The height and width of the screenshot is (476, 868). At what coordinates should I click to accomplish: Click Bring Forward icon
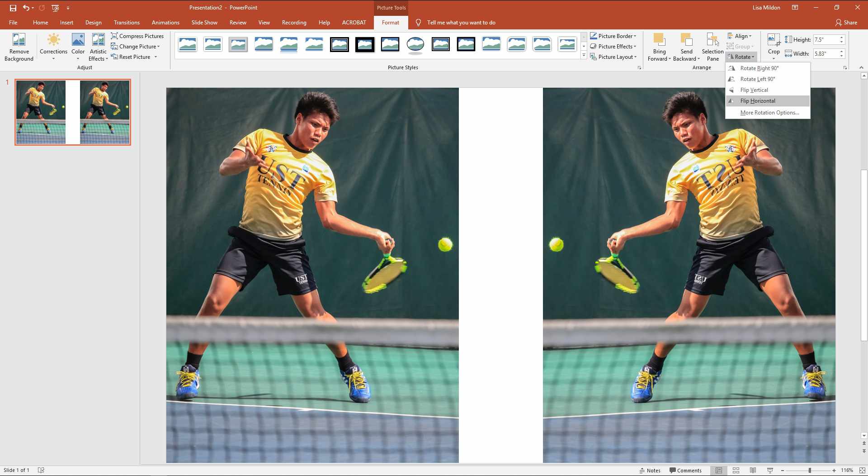click(x=659, y=40)
